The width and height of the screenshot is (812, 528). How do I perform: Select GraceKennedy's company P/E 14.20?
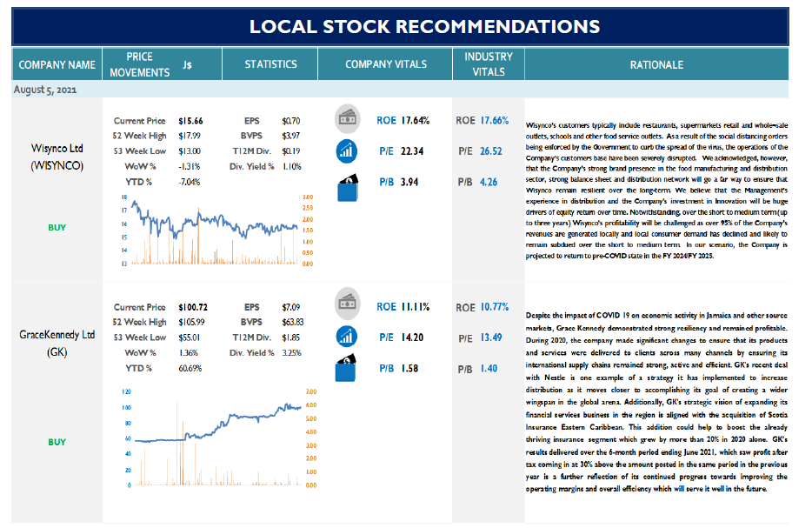[x=412, y=338]
